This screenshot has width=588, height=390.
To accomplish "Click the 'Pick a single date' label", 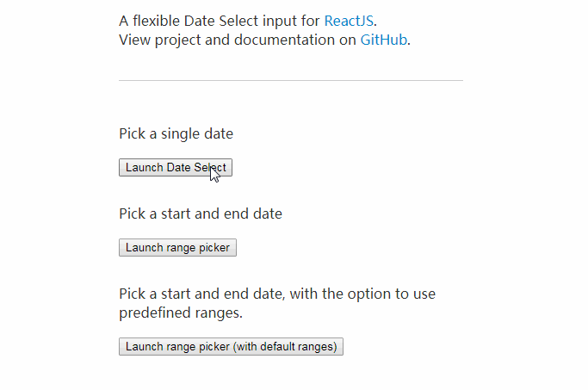I will (176, 134).
